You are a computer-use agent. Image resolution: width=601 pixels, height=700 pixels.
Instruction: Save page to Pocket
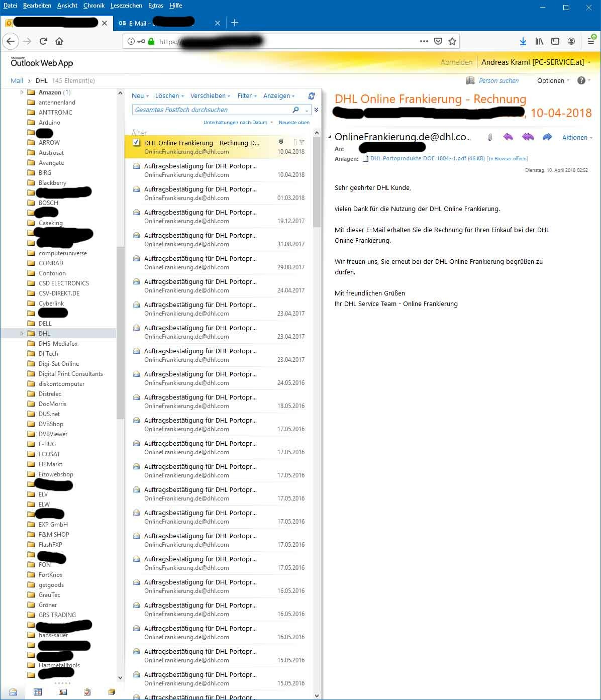tap(438, 41)
